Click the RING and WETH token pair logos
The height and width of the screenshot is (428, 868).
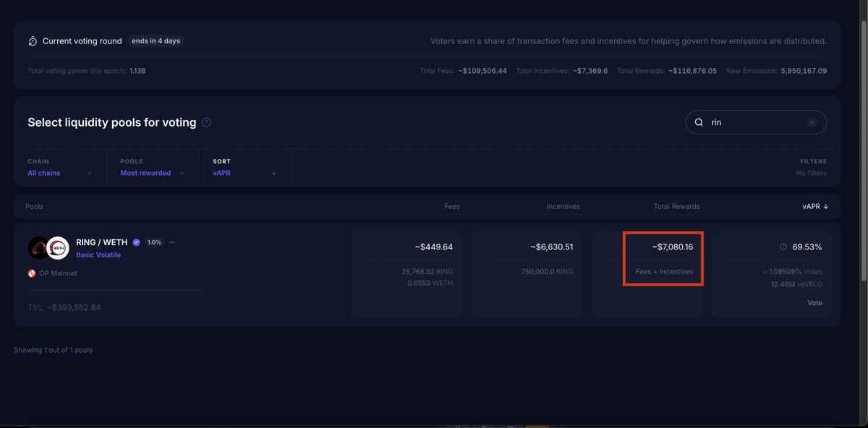click(x=47, y=247)
